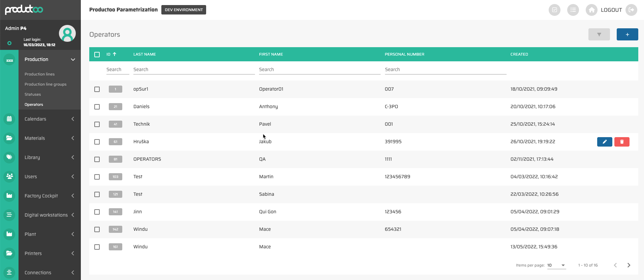Open items per page dropdown
Screen dimensions: 644x280
[556, 265]
